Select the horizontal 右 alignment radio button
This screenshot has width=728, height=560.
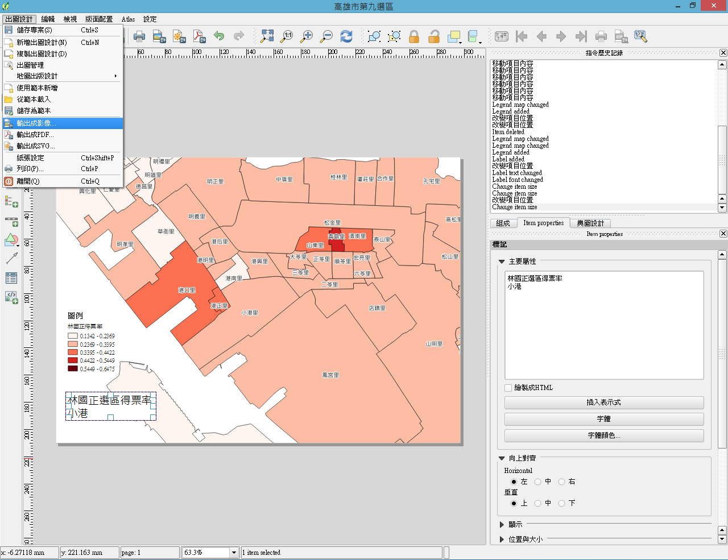click(x=561, y=482)
